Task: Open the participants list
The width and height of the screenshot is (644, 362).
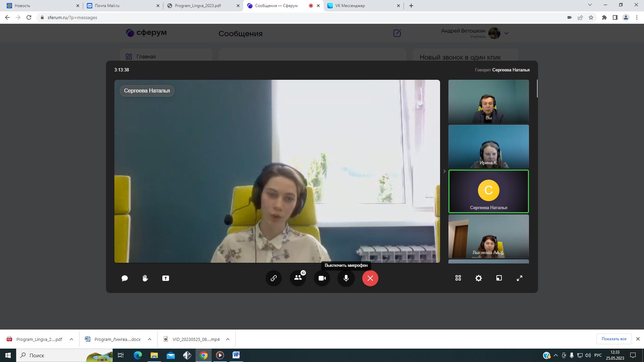Action: click(298, 278)
